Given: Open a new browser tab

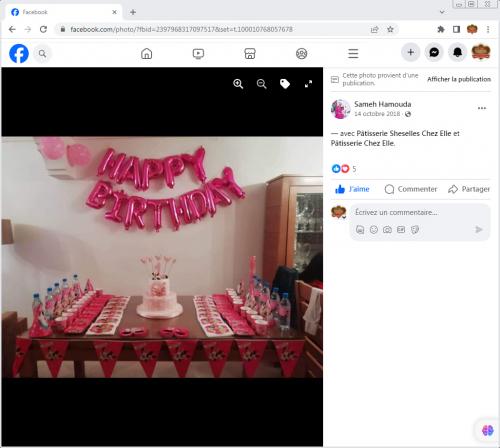Looking at the screenshot, I should click(133, 12).
